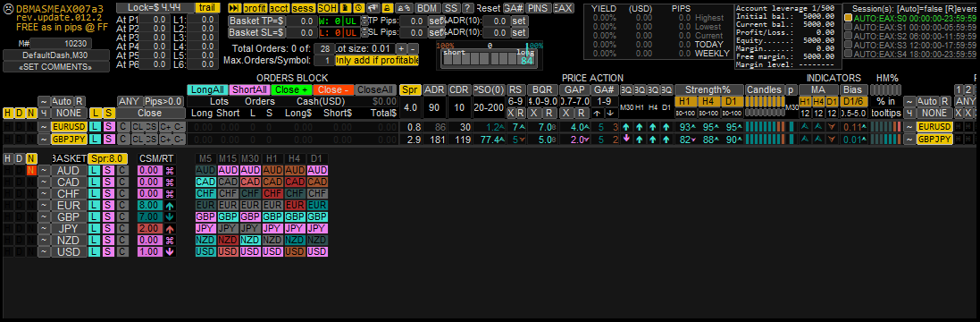Click the EURUSD candles color bar
The width and height of the screenshot is (980, 322).
(765, 127)
